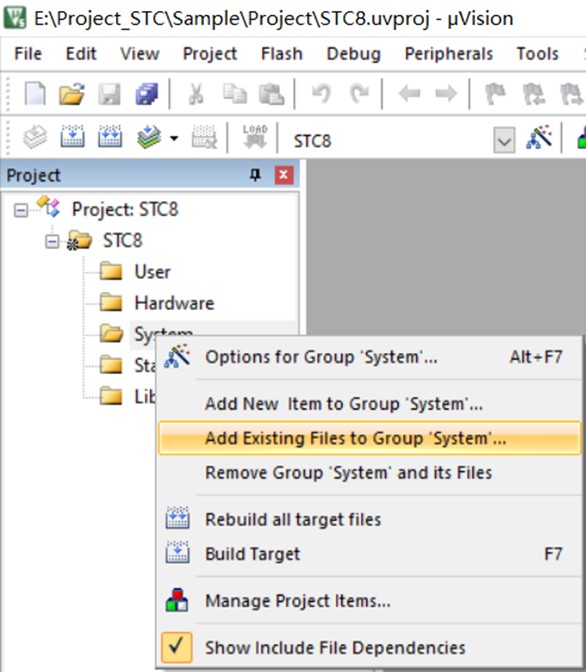Click the Batch Build layered icon

point(149,137)
